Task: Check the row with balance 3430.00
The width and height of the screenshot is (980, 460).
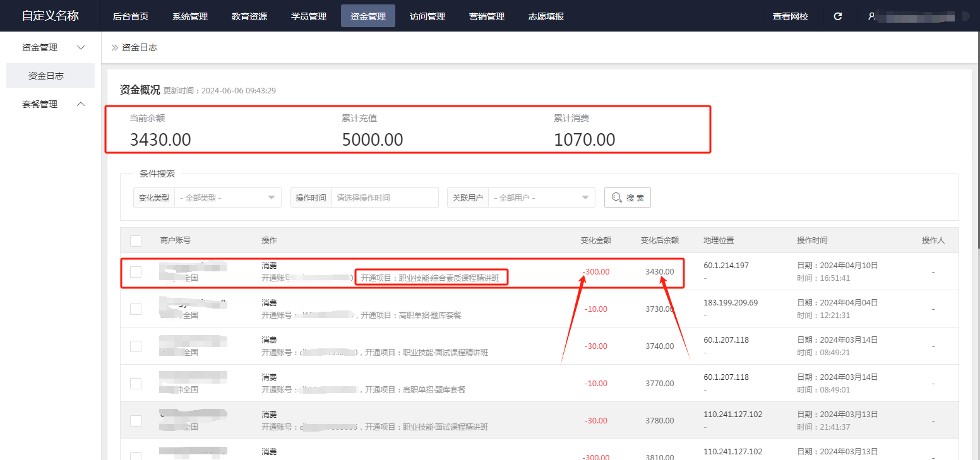Action: 136,272
